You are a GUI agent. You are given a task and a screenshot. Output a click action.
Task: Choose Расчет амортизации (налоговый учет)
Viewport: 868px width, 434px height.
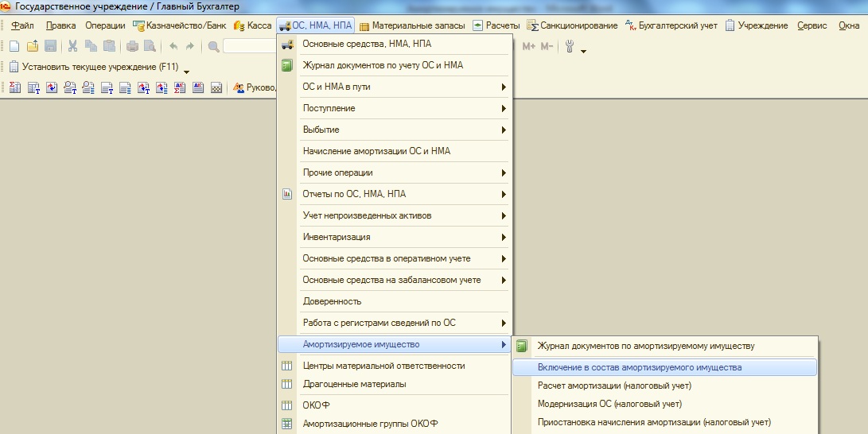614,386
